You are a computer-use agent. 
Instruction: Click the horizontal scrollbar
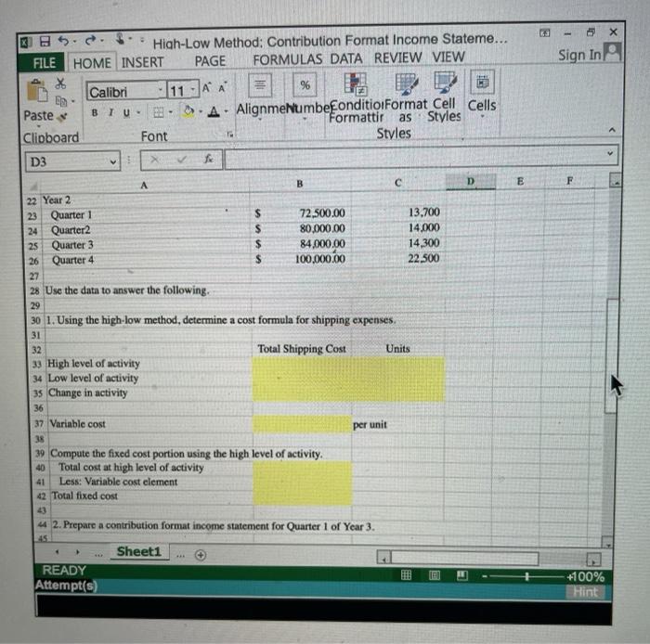[464, 560]
